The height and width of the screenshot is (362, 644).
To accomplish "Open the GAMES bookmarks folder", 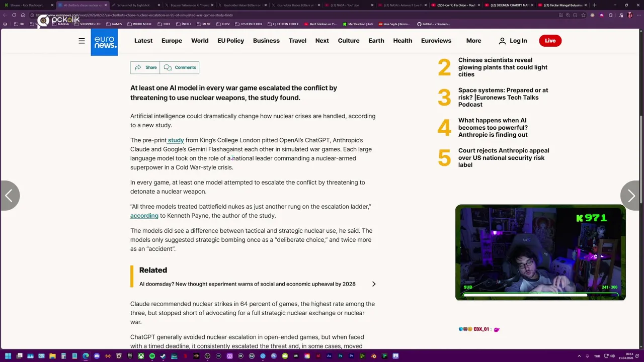I will click(x=114, y=24).
